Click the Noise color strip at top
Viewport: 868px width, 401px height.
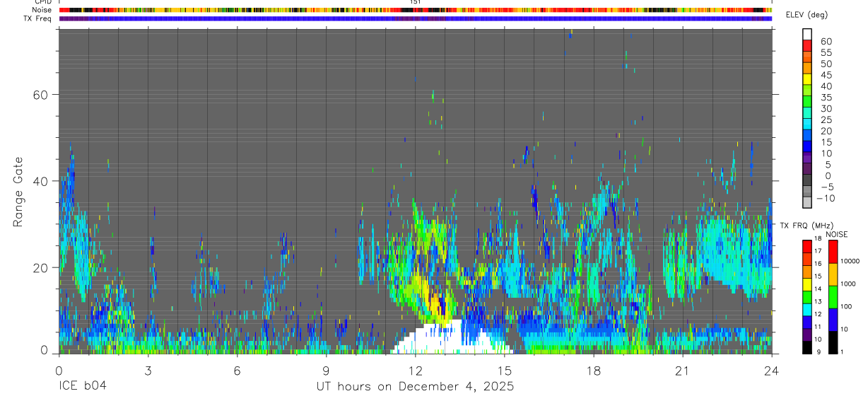click(x=415, y=10)
